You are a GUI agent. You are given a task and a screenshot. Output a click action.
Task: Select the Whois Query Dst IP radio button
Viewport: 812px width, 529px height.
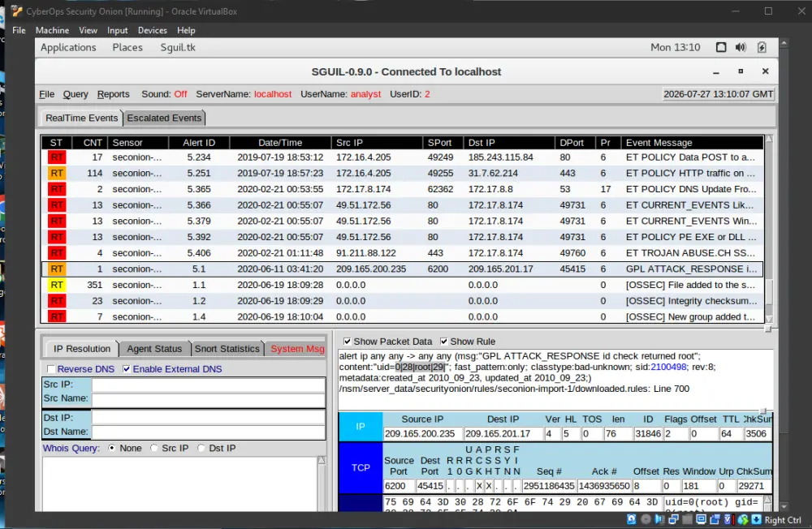point(201,448)
